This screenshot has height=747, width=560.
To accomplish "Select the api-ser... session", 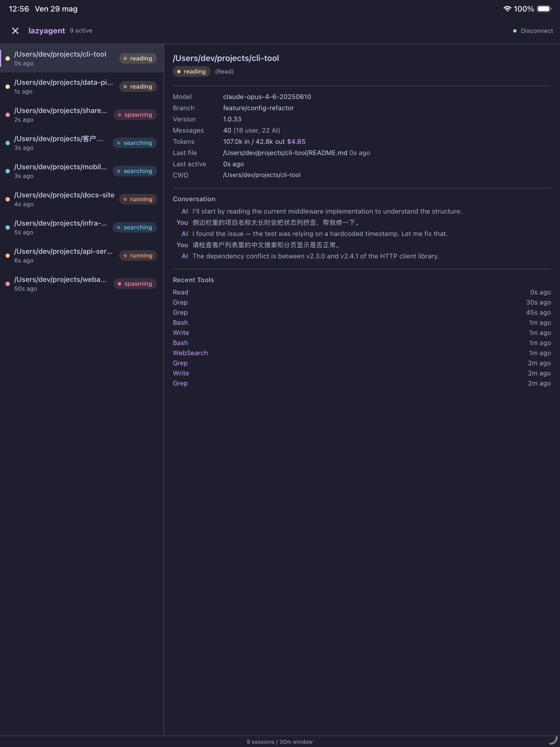I will coord(82,256).
